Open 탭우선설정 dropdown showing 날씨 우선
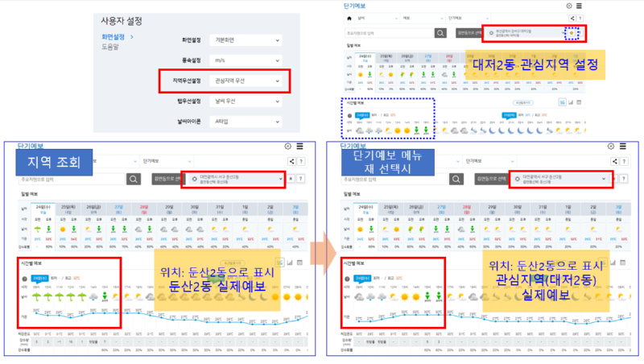This screenshot has height=364, width=644. tap(246, 101)
